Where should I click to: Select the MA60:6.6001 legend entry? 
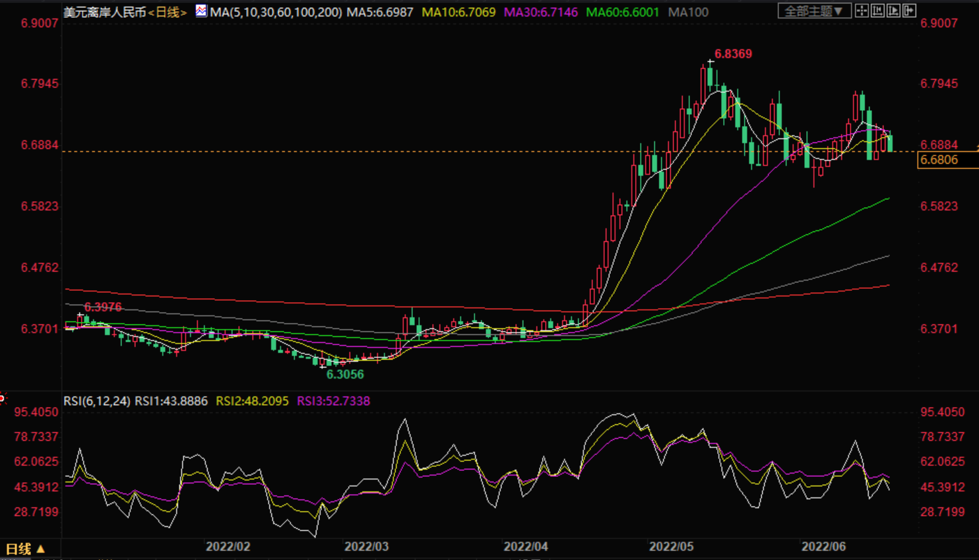pyautogui.click(x=622, y=12)
